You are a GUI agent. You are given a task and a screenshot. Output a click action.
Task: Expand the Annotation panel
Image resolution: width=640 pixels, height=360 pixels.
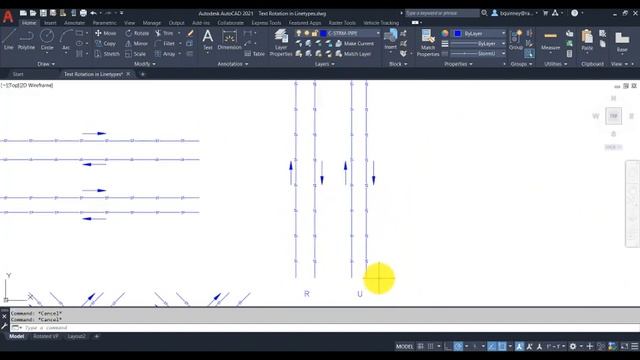(x=233, y=64)
